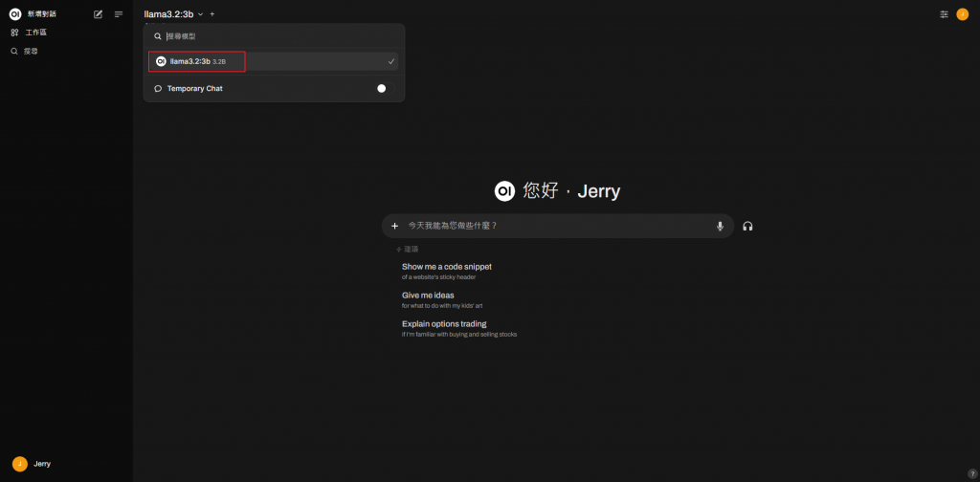The width and height of the screenshot is (980, 482).
Task: Open the llama3.2:3b model selector dropdown
Action: [174, 13]
